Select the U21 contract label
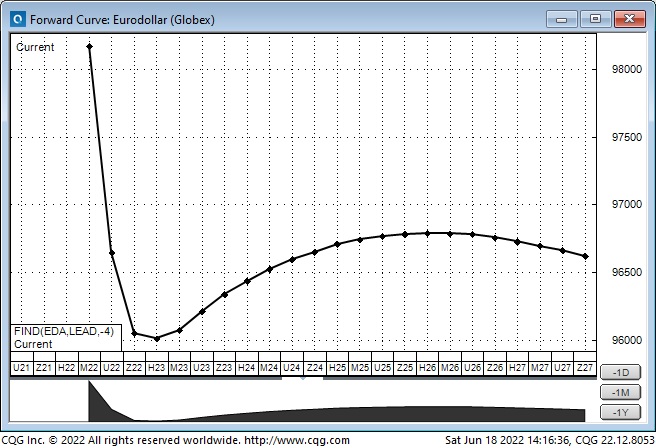This screenshot has width=656, height=448. pyautogui.click(x=21, y=368)
